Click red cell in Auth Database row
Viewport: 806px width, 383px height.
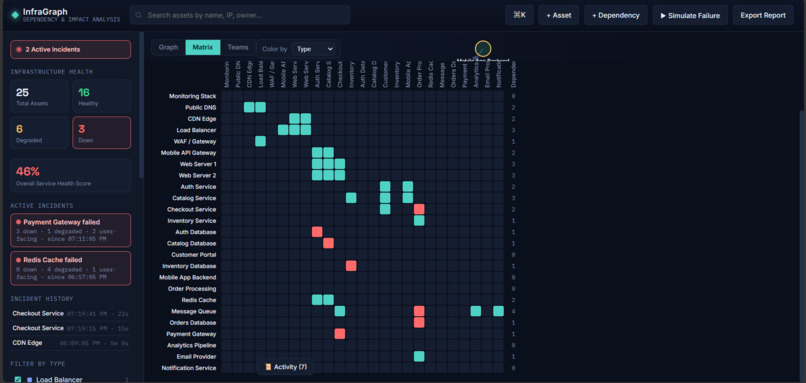coord(317,232)
